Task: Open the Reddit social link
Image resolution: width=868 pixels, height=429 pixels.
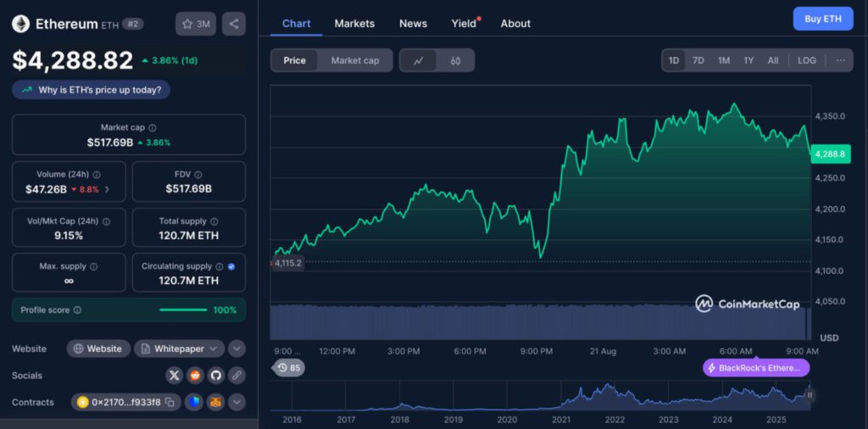Action: [196, 375]
